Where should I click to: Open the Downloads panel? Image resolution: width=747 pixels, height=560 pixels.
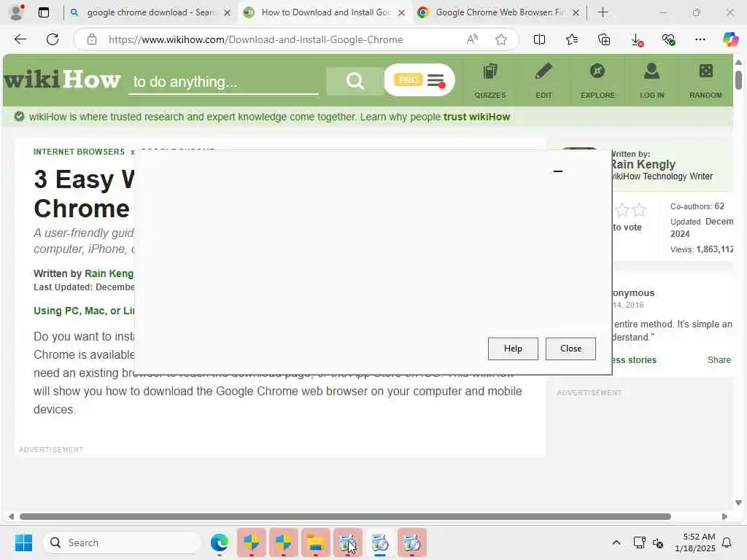(636, 39)
